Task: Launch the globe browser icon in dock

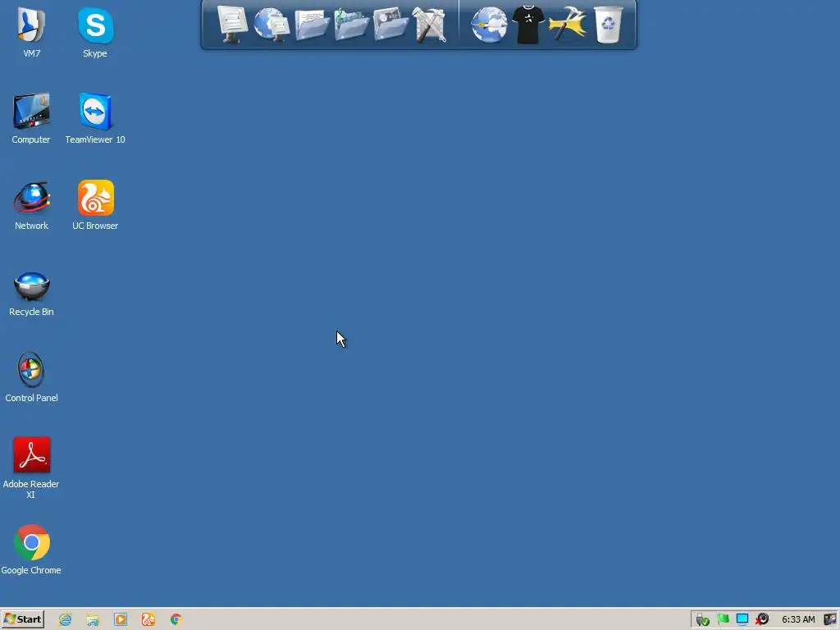Action: point(489,24)
